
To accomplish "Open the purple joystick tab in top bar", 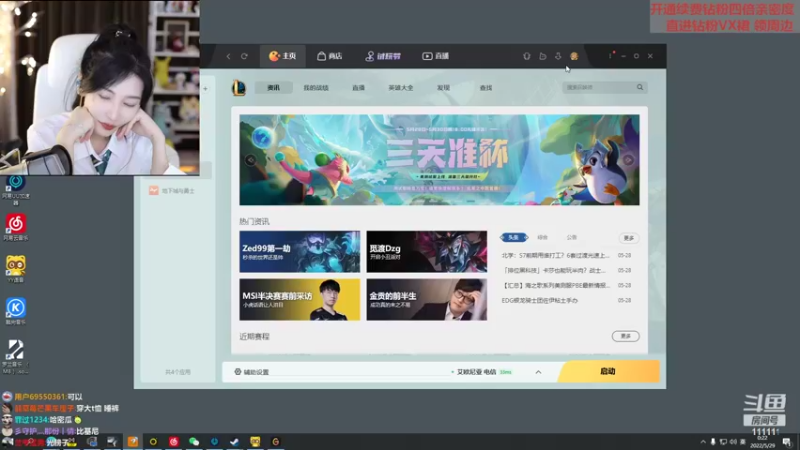I will click(383, 56).
